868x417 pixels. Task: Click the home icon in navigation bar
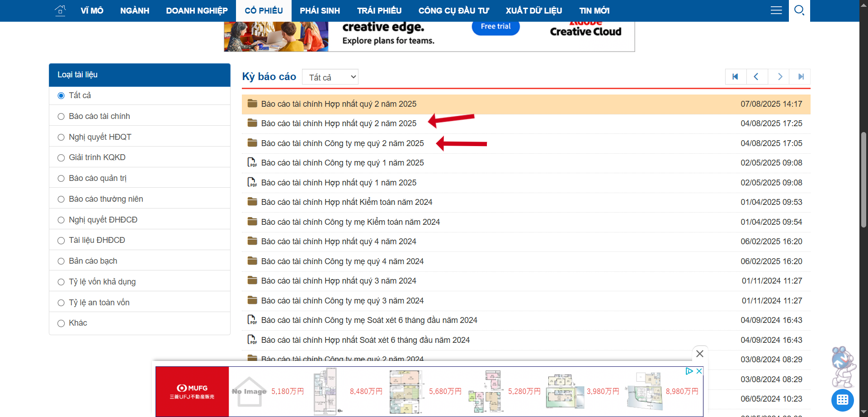[x=60, y=10]
